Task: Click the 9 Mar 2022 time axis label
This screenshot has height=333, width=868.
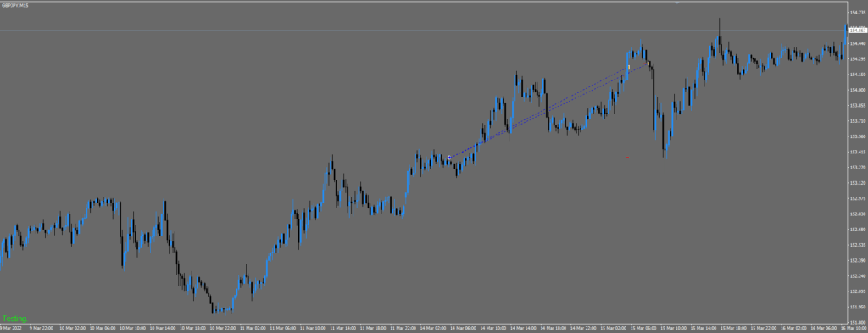Action: [10, 329]
